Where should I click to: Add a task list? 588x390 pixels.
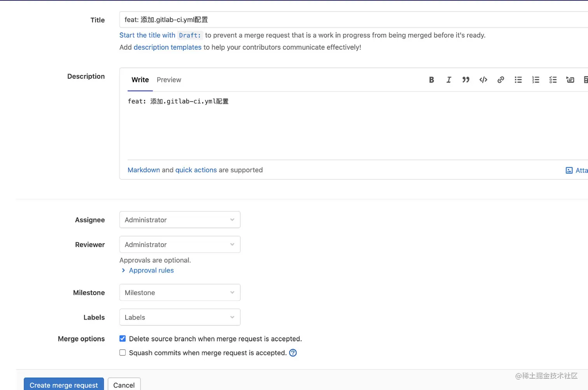pos(553,80)
